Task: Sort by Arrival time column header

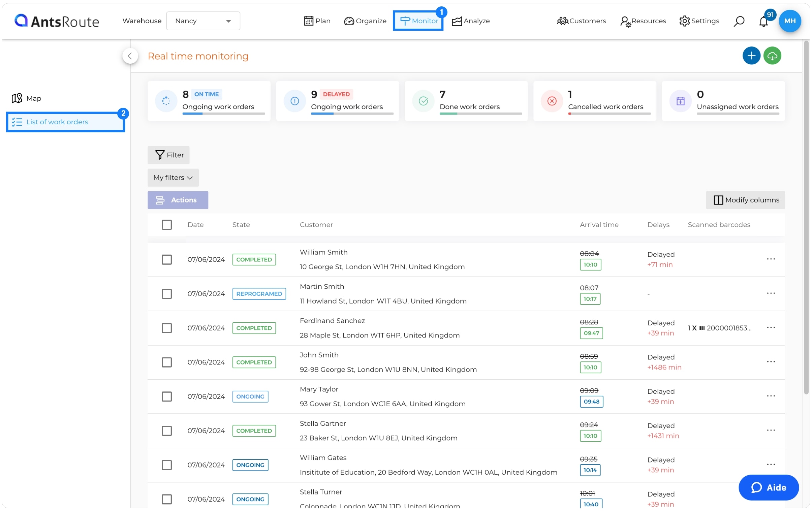Action: [x=599, y=224]
